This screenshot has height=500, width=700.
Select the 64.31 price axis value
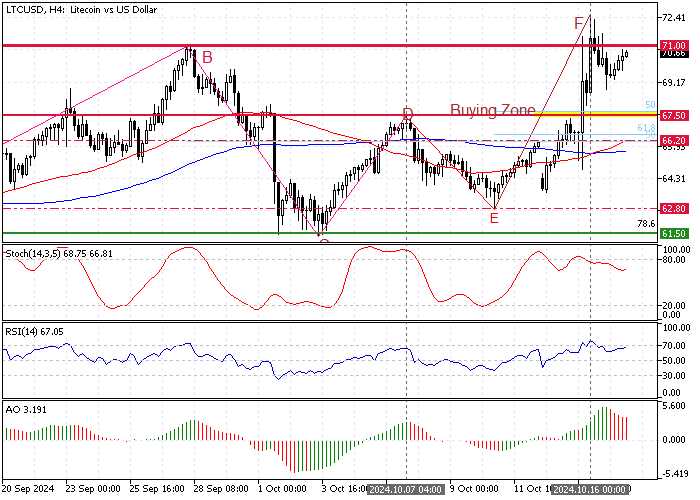click(674, 179)
